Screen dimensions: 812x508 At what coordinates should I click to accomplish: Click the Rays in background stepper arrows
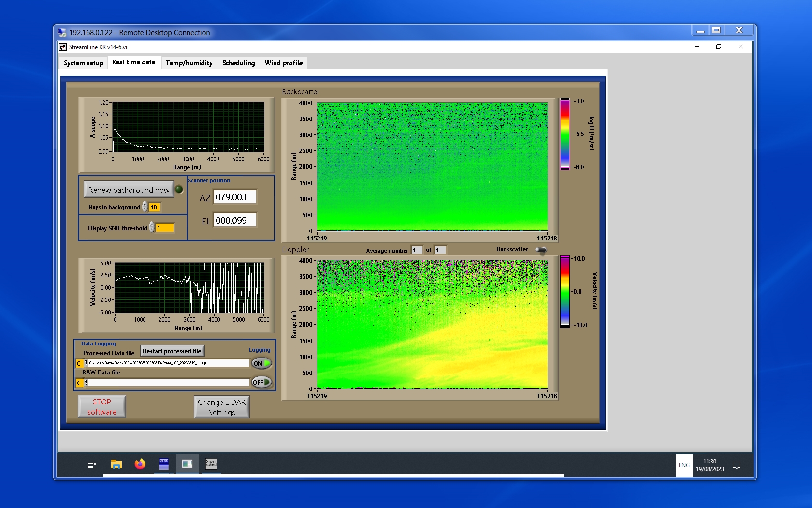pos(145,207)
